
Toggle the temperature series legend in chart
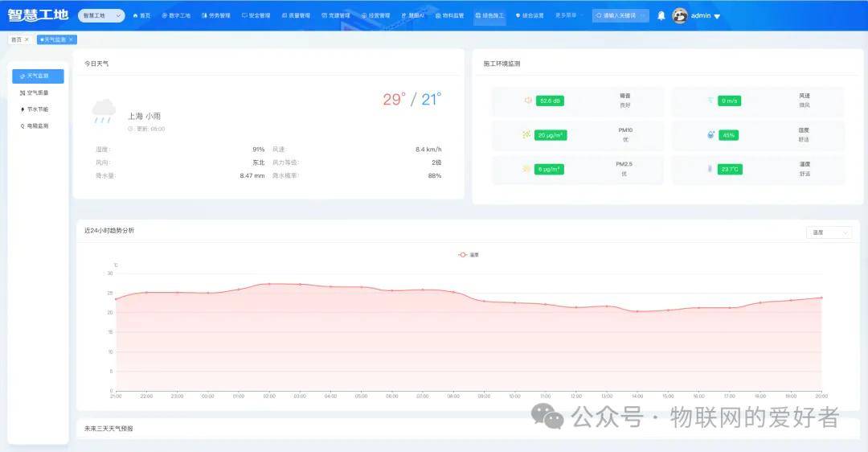pyautogui.click(x=469, y=255)
